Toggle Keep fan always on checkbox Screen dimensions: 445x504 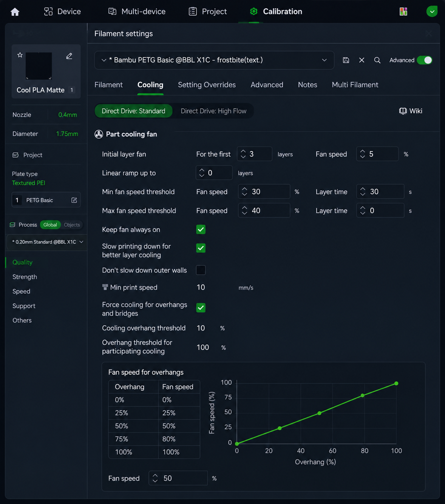click(x=201, y=230)
